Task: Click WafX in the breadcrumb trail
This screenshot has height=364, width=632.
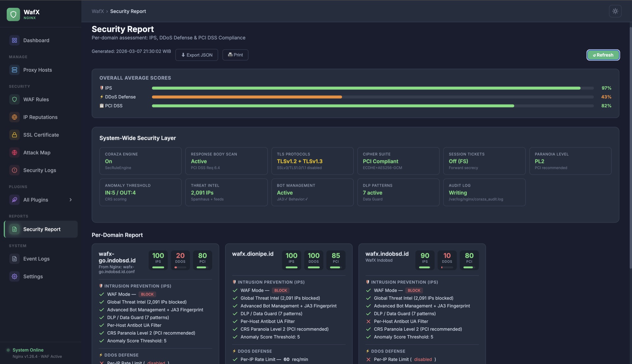Action: [x=97, y=11]
